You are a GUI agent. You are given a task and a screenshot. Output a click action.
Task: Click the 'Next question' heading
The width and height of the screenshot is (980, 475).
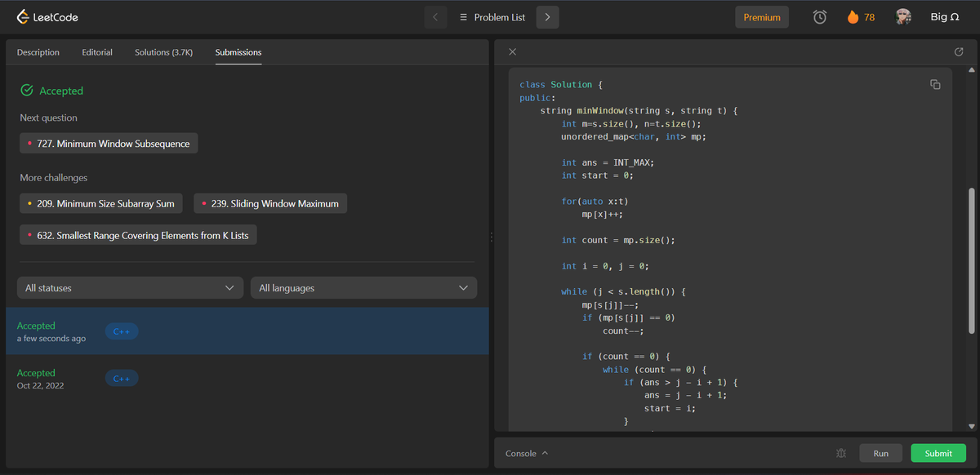49,118
